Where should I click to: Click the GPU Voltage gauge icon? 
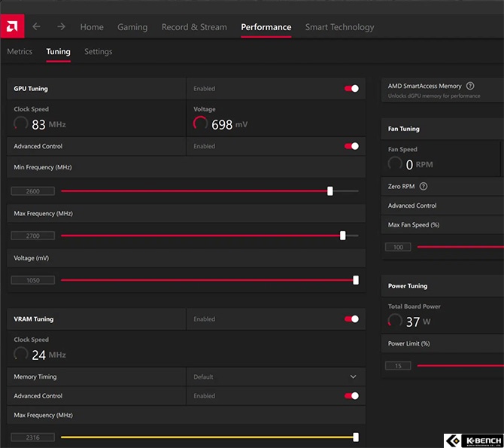(x=201, y=124)
